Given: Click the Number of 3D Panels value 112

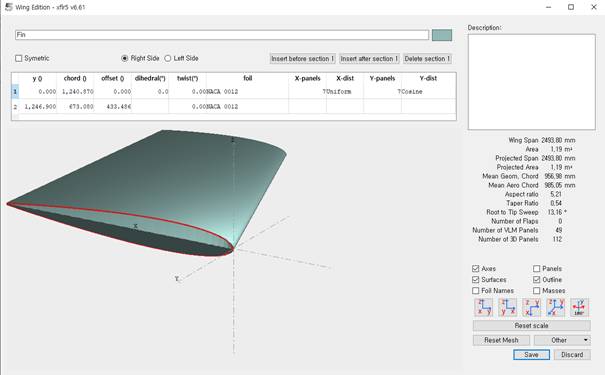Looking at the screenshot, I should tap(557, 239).
